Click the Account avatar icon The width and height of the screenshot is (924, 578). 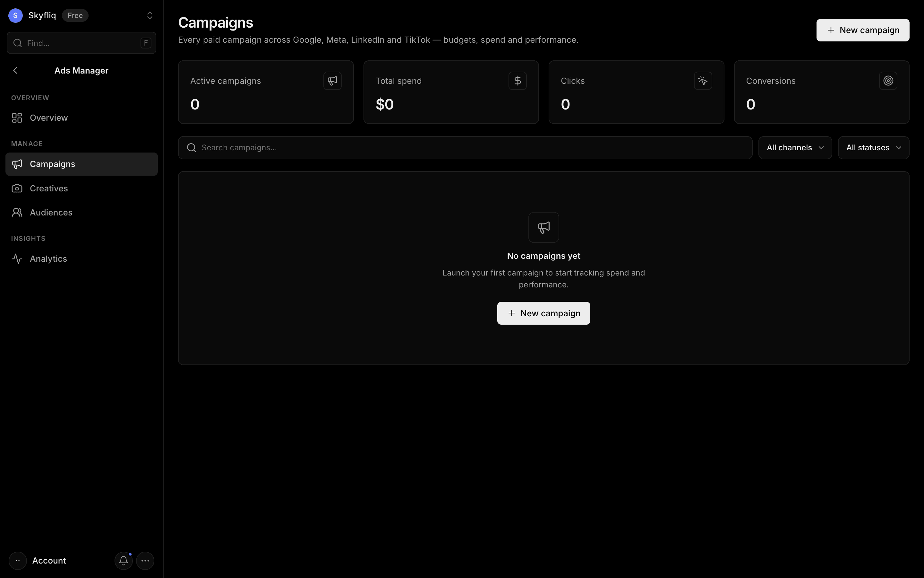(18, 561)
